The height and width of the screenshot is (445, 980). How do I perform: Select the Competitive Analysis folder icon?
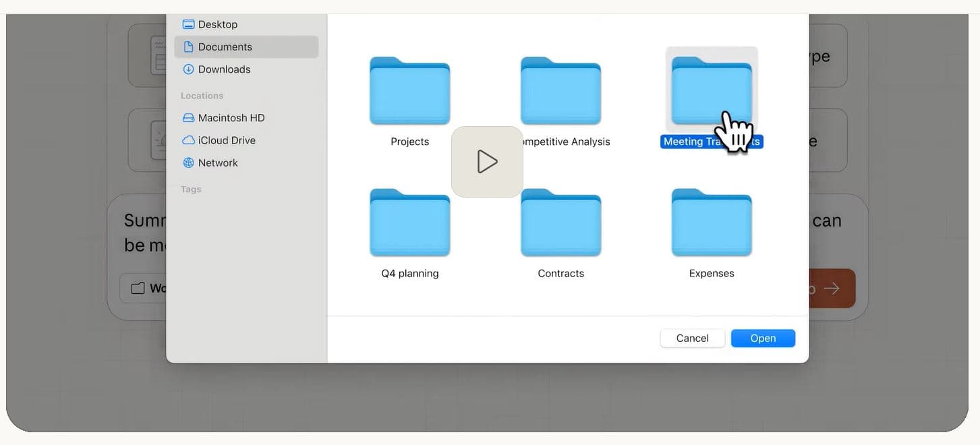(560, 92)
